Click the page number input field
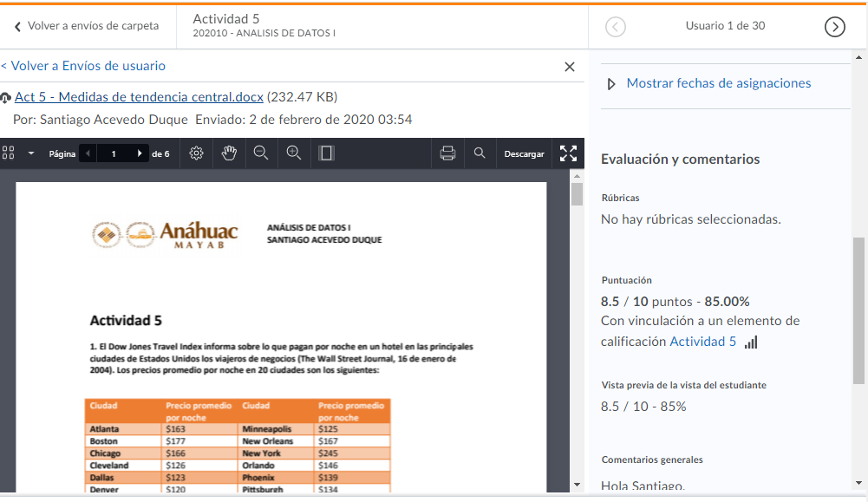The height and width of the screenshot is (502, 868). tap(114, 153)
